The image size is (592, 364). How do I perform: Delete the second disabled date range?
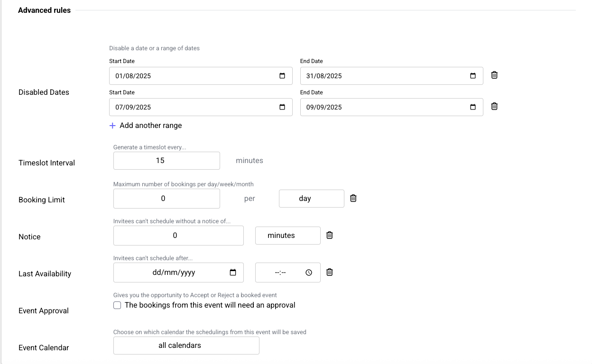(x=494, y=107)
